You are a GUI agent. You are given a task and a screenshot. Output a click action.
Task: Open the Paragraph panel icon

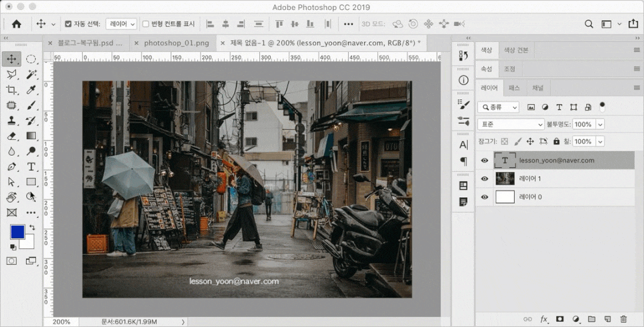pyautogui.click(x=463, y=161)
